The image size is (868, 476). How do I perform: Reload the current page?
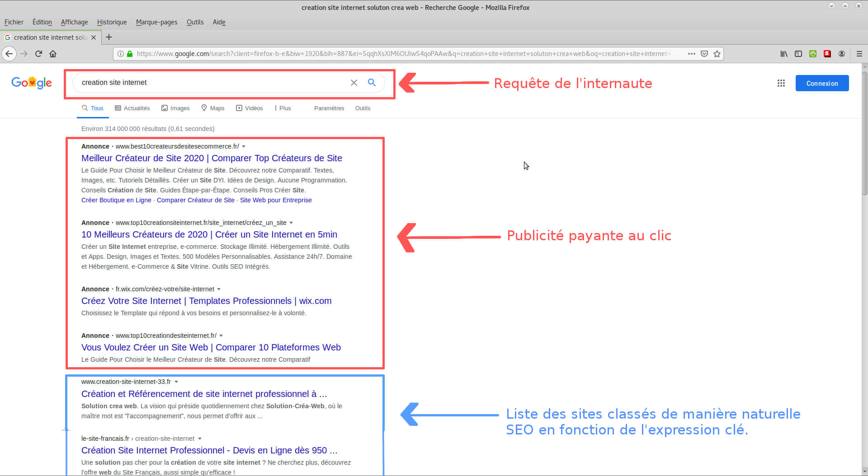tap(38, 54)
